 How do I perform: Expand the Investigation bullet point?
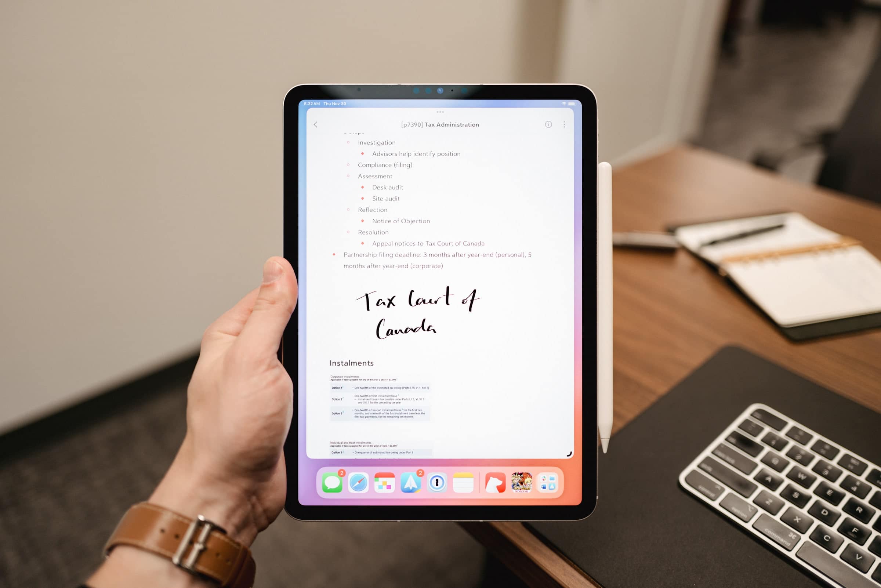coord(348,142)
